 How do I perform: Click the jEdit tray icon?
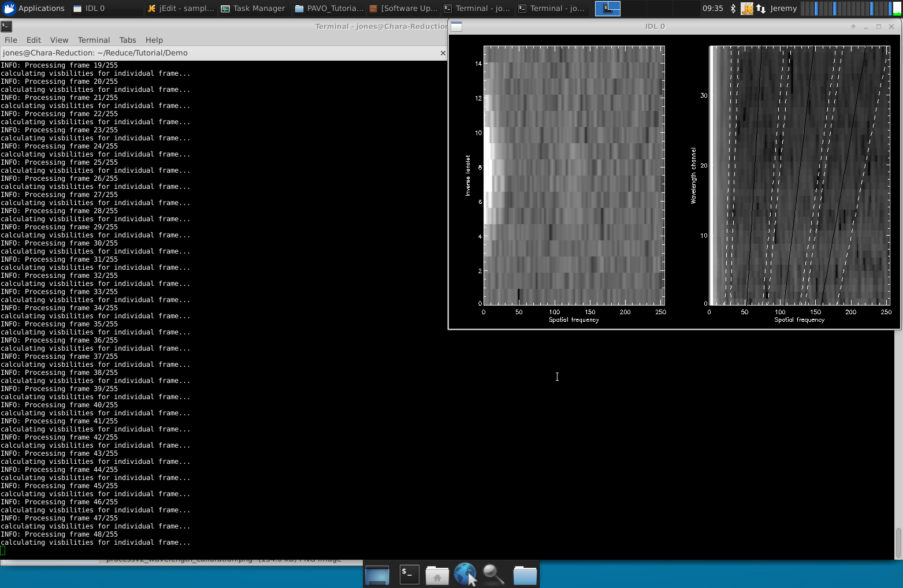coord(747,8)
